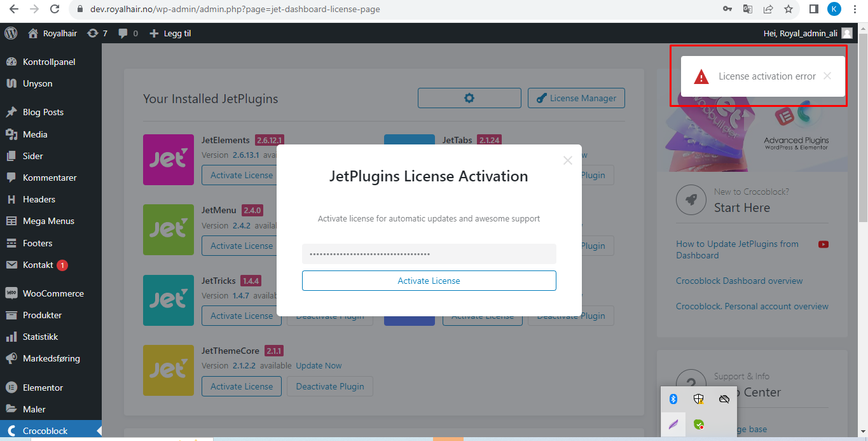Image resolution: width=868 pixels, height=441 pixels.
Task: Click Update Now for JetThemeCore
Action: (x=319, y=365)
